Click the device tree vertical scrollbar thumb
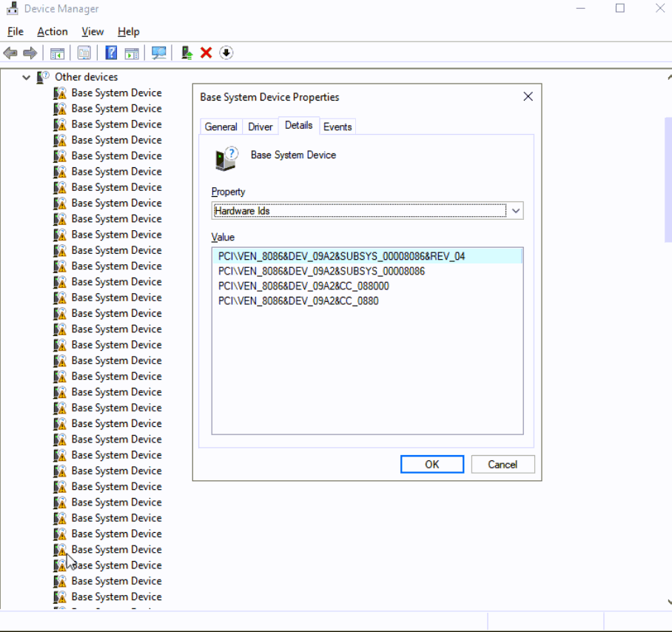672x632 pixels. [x=668, y=180]
